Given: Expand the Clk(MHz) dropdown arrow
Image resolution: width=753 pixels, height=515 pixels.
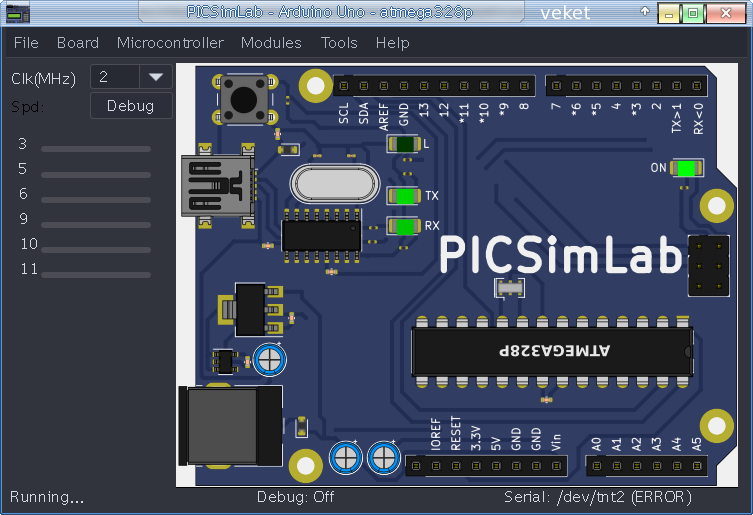Looking at the screenshot, I should point(156,77).
